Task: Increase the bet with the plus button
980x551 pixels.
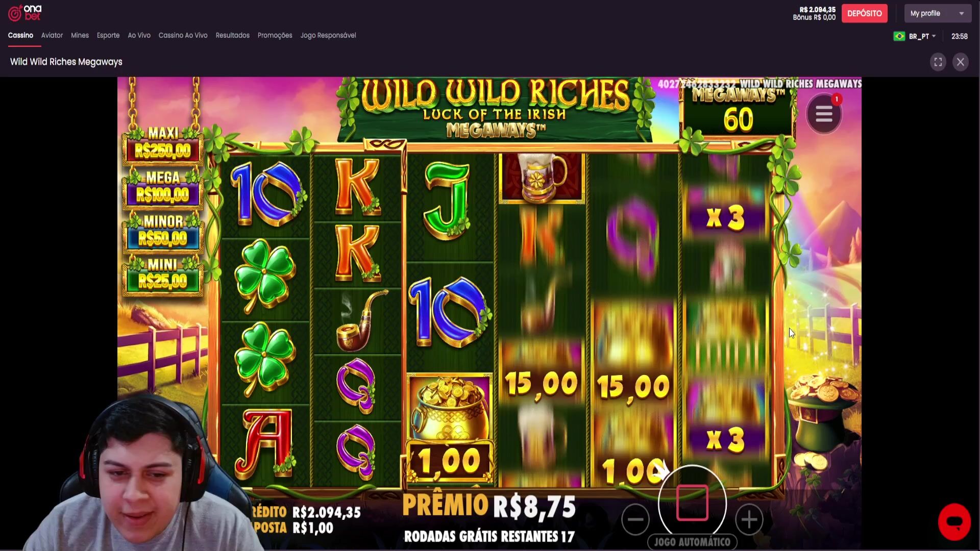Action: pyautogui.click(x=749, y=519)
